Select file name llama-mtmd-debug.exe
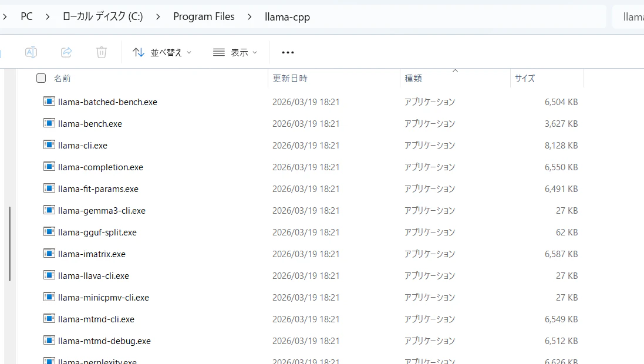This screenshot has width=644, height=364. [x=104, y=342]
